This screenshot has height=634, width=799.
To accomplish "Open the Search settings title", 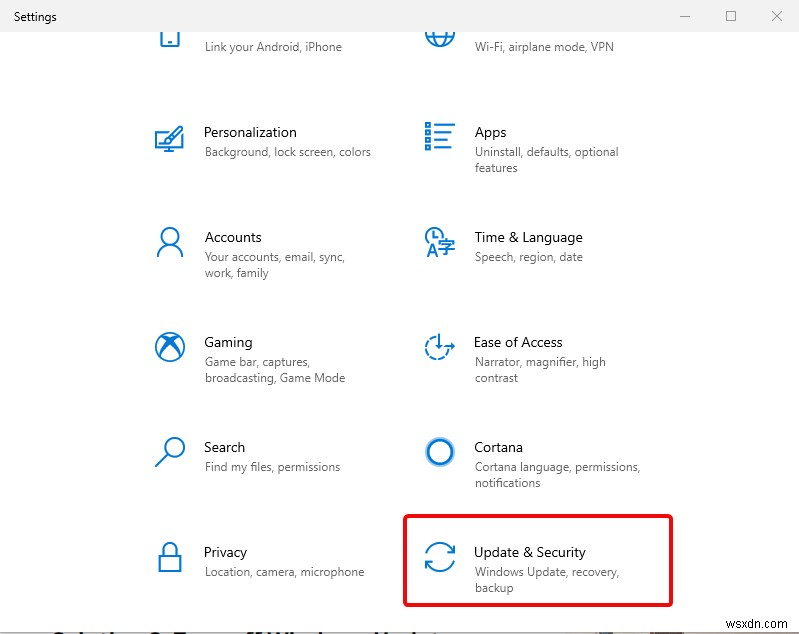I will 225,447.
